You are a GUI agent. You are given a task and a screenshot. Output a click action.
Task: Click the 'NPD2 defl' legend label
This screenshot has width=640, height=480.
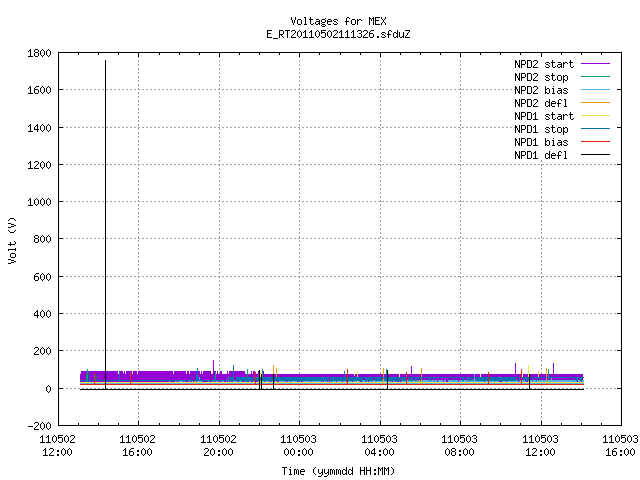coord(541,103)
